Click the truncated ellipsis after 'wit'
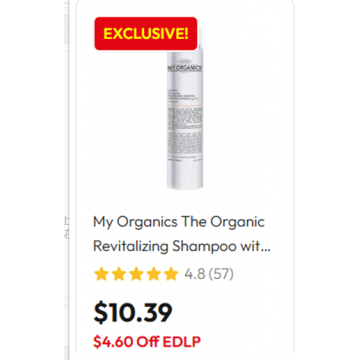Image resolution: width=360 pixels, height=360 pixels. click(x=266, y=248)
